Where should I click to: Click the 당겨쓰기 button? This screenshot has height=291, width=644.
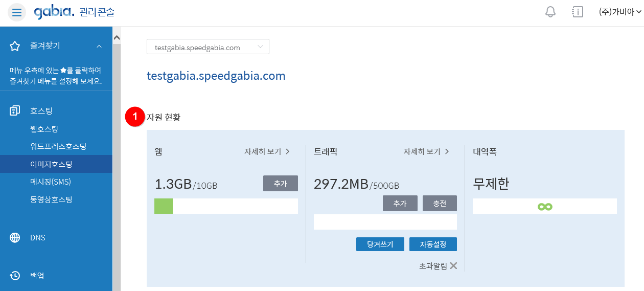380,244
